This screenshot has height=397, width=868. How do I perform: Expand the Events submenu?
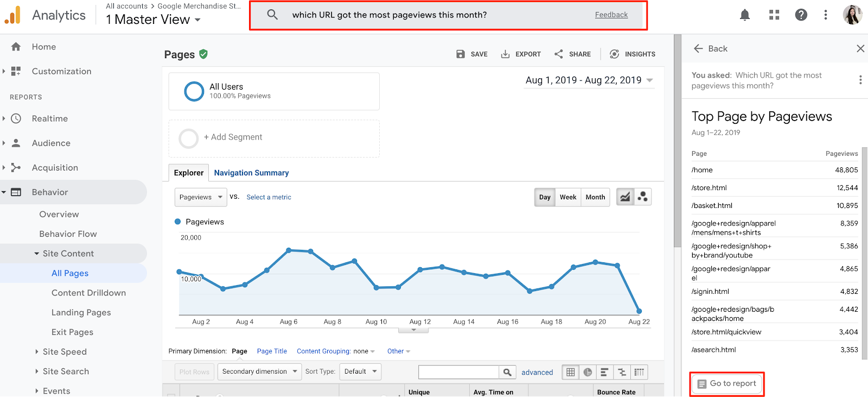point(37,391)
